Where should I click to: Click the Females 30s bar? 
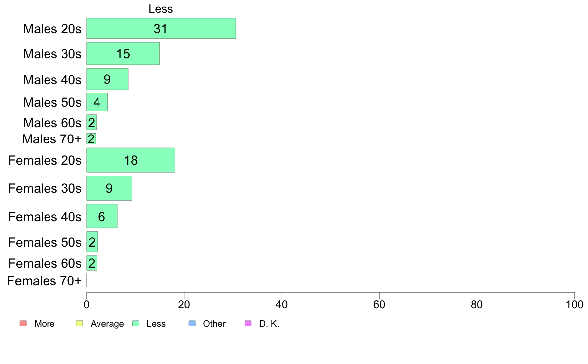point(109,188)
